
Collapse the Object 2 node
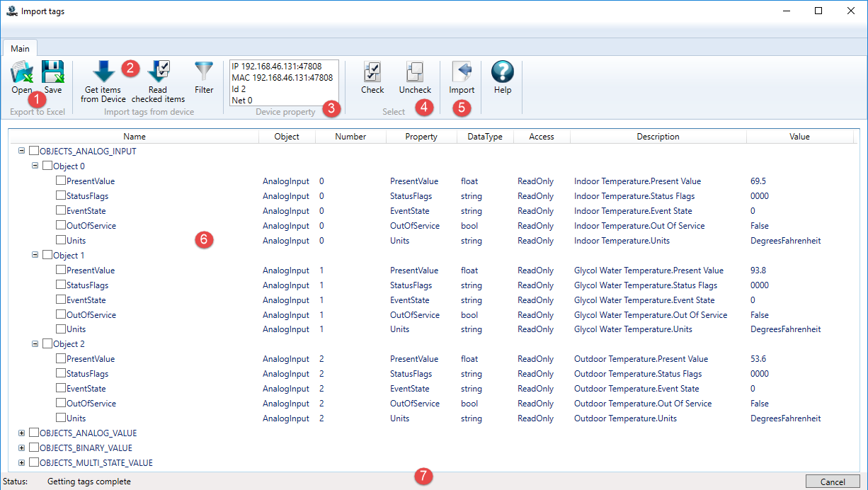(35, 343)
